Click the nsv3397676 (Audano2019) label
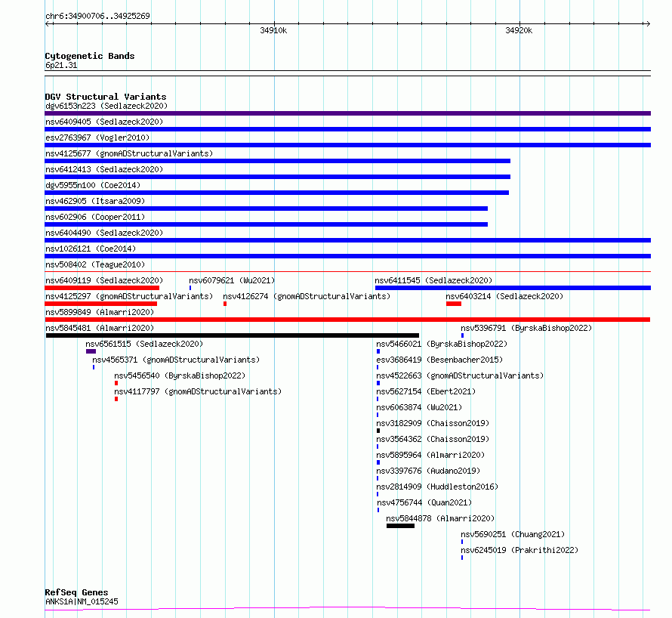The height and width of the screenshot is (618, 672). (428, 471)
